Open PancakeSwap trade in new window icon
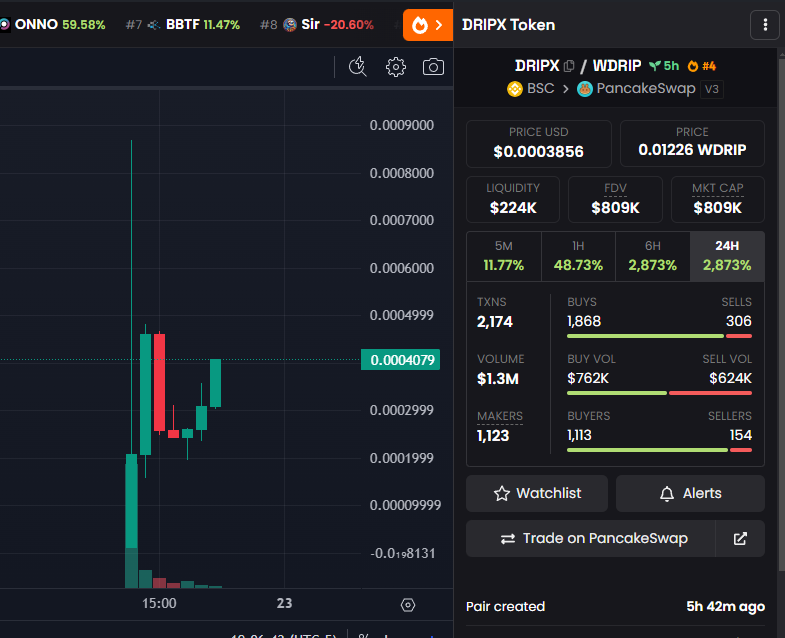The width and height of the screenshot is (785, 638). [740, 538]
